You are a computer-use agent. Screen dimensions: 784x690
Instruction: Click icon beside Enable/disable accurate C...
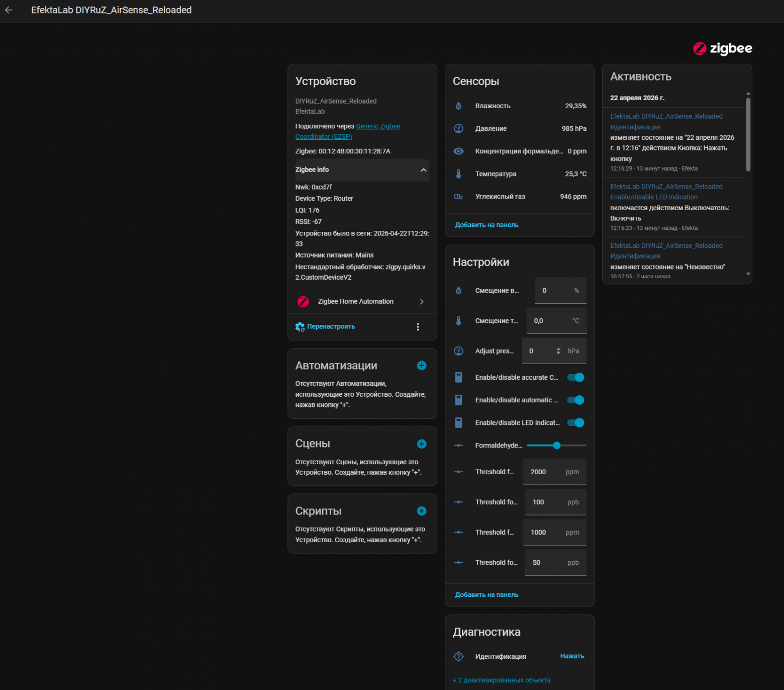pos(458,378)
